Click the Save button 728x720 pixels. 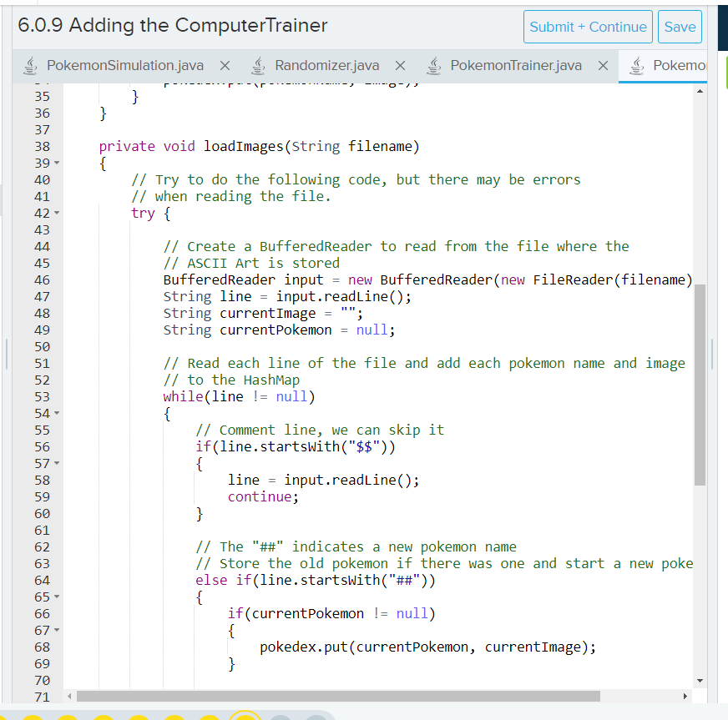pos(680,27)
